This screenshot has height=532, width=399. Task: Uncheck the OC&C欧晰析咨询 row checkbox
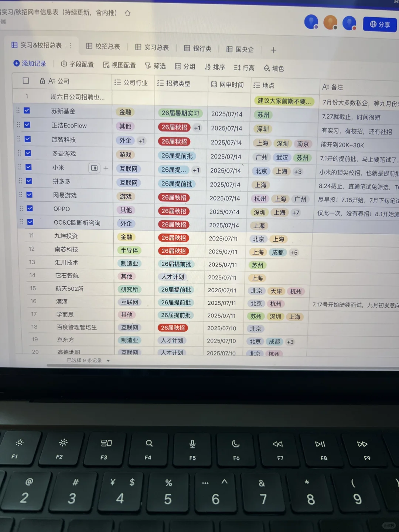click(x=30, y=222)
